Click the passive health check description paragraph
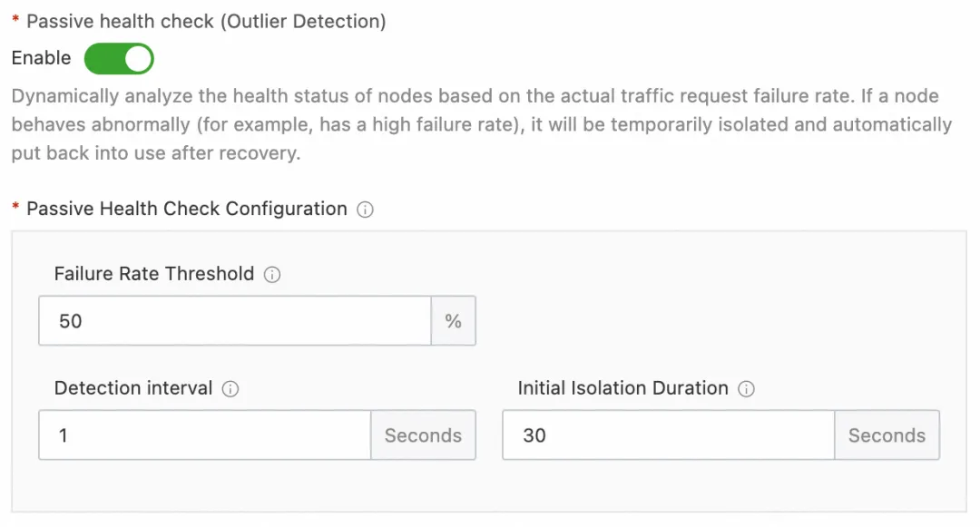 tap(481, 124)
